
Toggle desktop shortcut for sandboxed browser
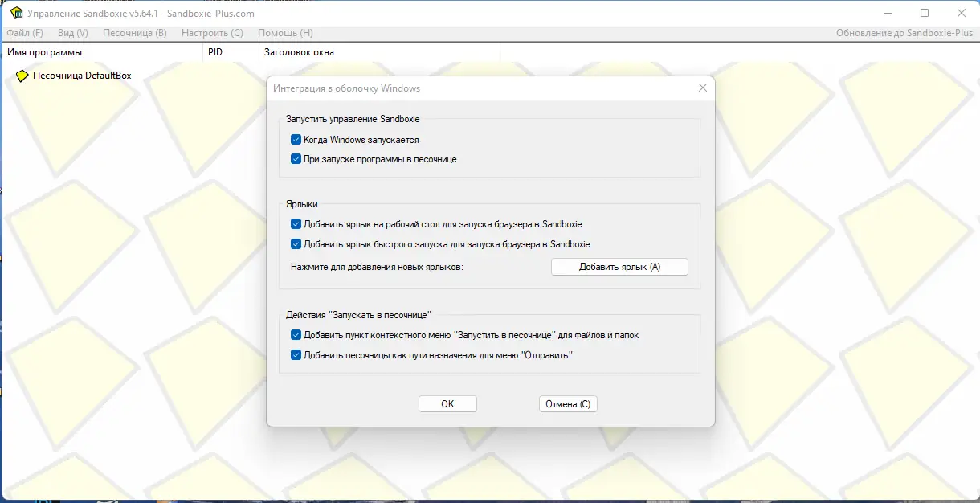point(296,223)
